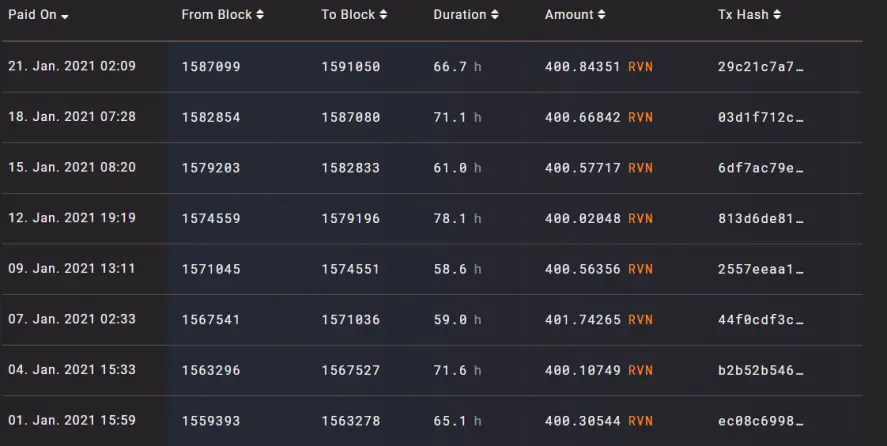Click the Paid On descending sort arrow

point(64,16)
